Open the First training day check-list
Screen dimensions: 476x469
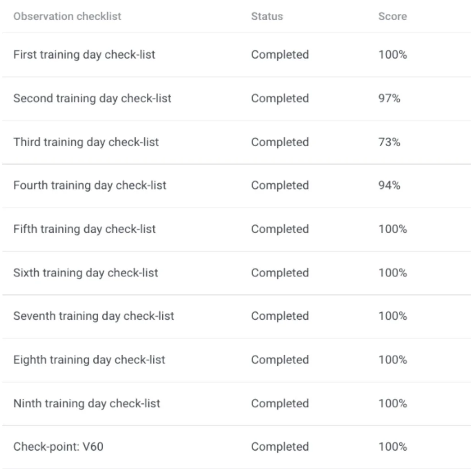(84, 55)
